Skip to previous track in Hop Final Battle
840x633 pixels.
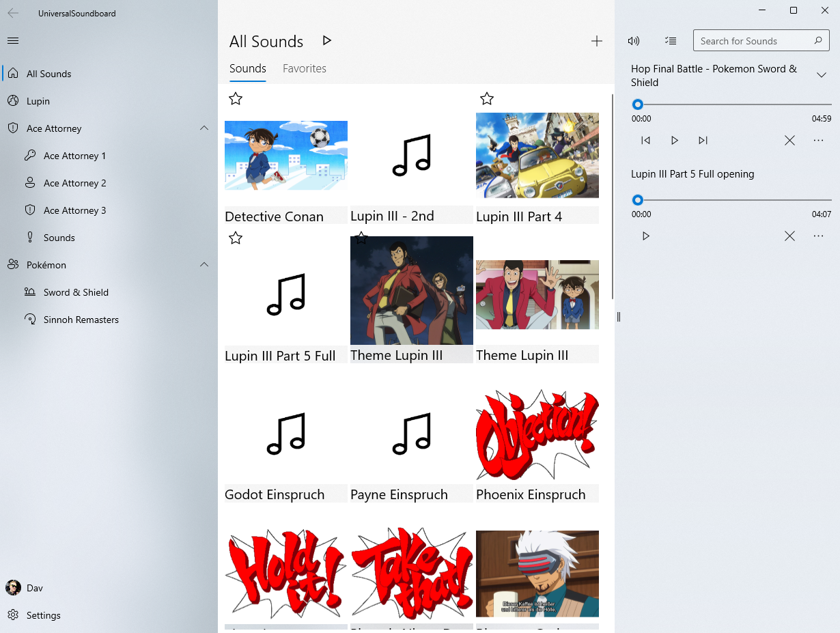pyautogui.click(x=645, y=140)
